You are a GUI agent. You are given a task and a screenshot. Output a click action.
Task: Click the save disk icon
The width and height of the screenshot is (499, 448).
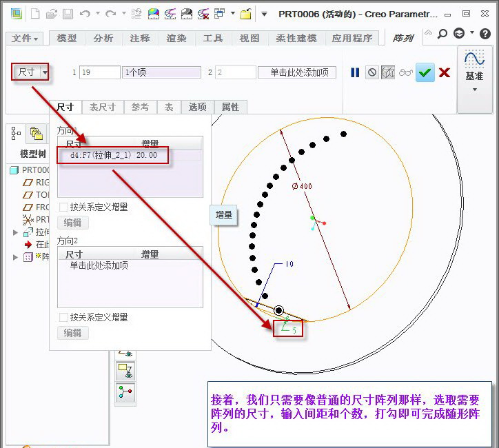pyautogui.click(x=68, y=14)
